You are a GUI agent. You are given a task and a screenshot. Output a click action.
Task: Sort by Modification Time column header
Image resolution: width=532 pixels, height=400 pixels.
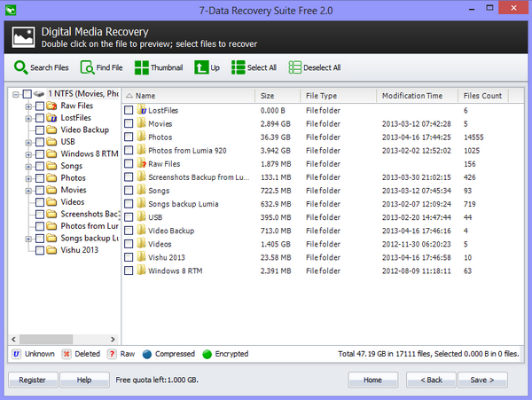(418, 96)
